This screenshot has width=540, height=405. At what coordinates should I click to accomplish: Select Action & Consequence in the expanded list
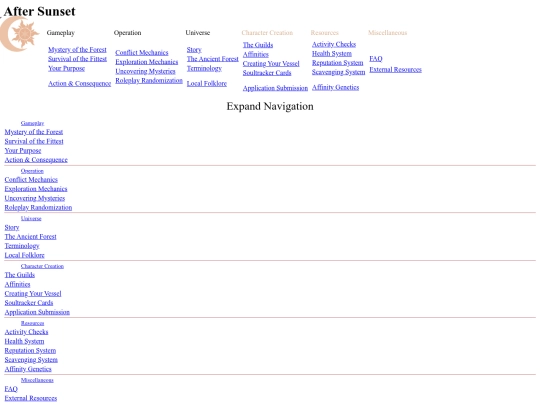click(x=36, y=160)
